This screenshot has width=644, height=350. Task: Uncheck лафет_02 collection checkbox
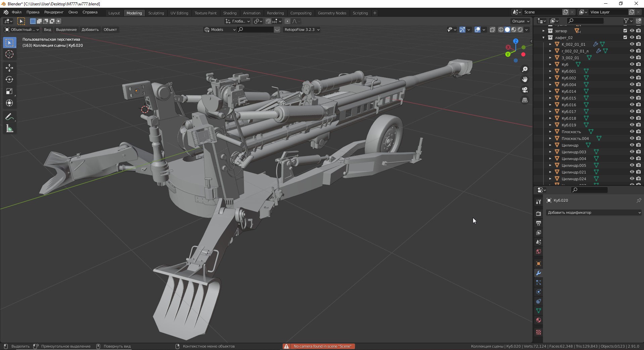coord(625,37)
